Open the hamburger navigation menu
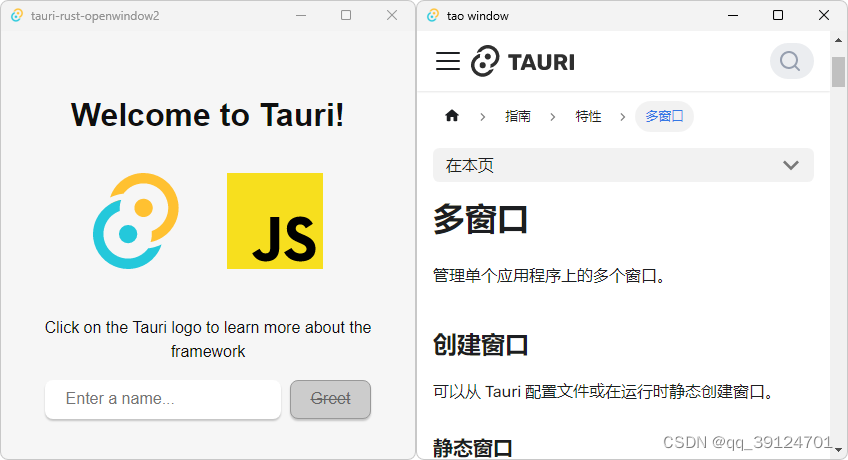Image resolution: width=848 pixels, height=460 pixels. 448,61
